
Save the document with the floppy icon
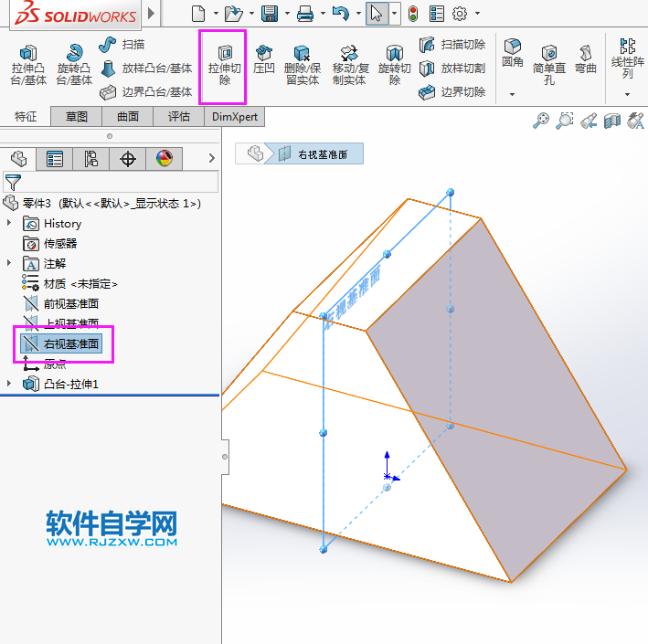pos(270,14)
